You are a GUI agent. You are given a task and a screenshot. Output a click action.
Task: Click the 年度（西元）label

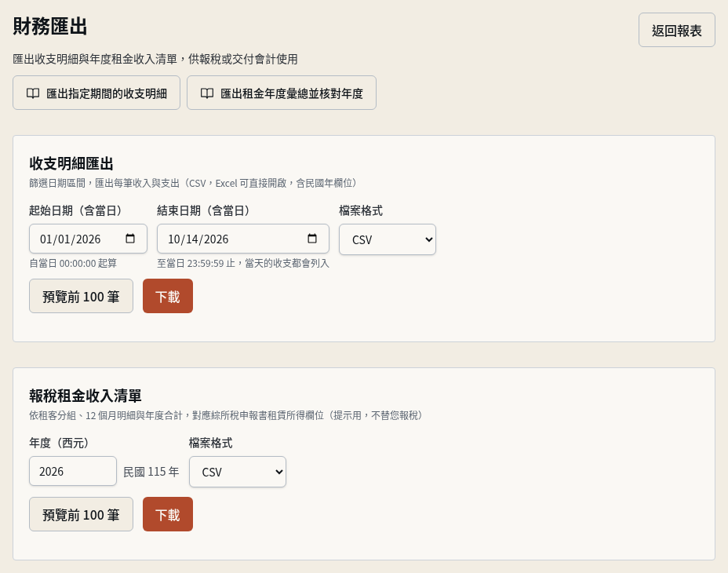[x=59, y=443]
